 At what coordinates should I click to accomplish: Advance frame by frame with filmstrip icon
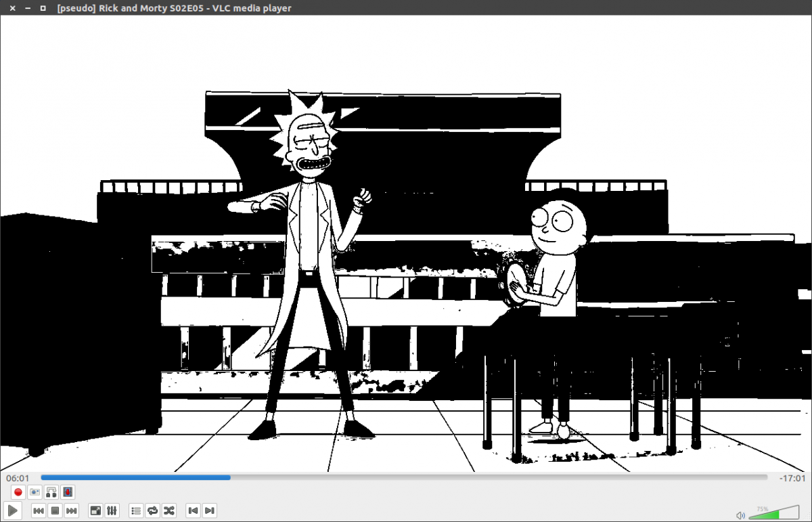(68, 492)
